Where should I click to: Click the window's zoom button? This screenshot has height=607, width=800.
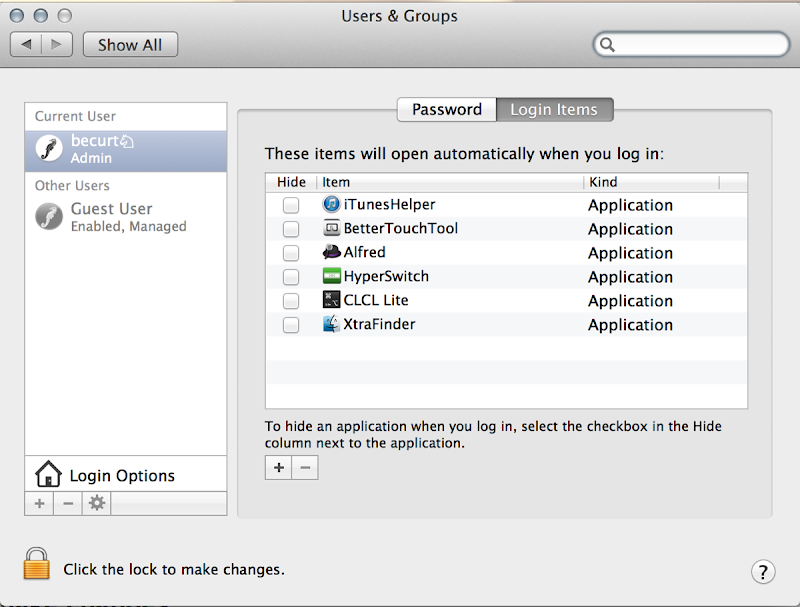(64, 15)
